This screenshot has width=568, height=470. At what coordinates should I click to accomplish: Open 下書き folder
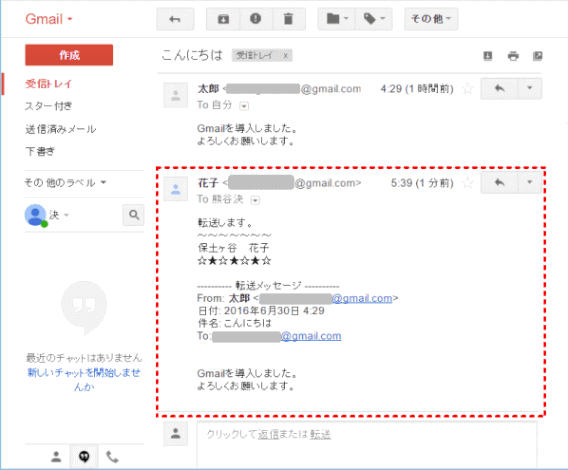point(40,151)
